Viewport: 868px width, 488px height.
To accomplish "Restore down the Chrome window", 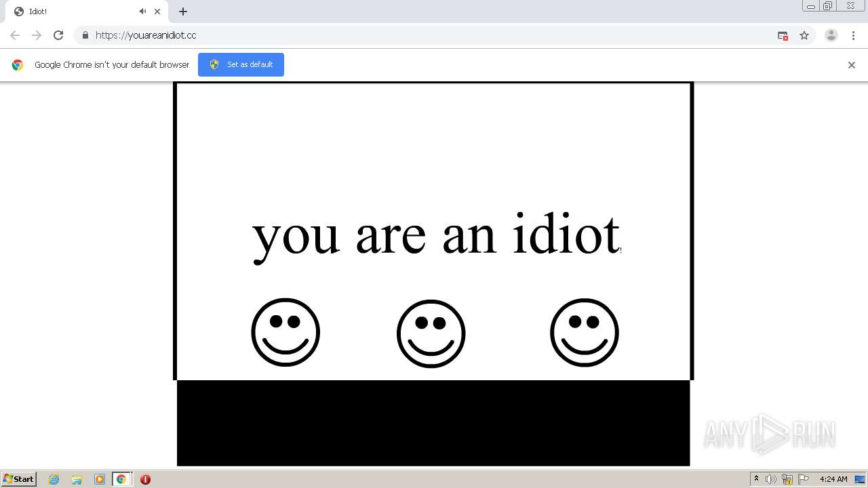I will point(828,6).
